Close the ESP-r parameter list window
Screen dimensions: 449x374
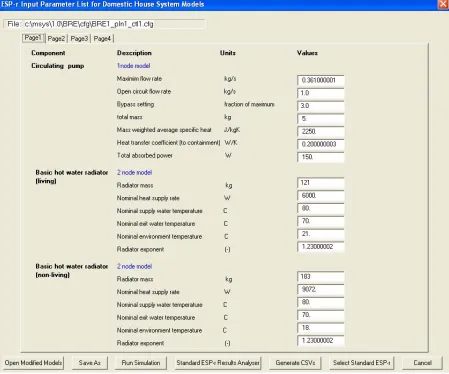tap(443, 4)
